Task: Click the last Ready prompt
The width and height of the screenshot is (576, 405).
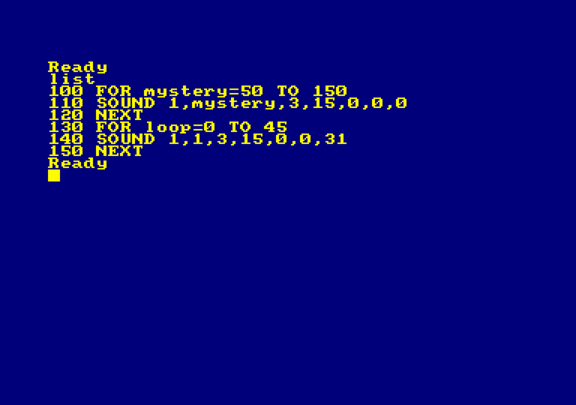Action: [78, 163]
